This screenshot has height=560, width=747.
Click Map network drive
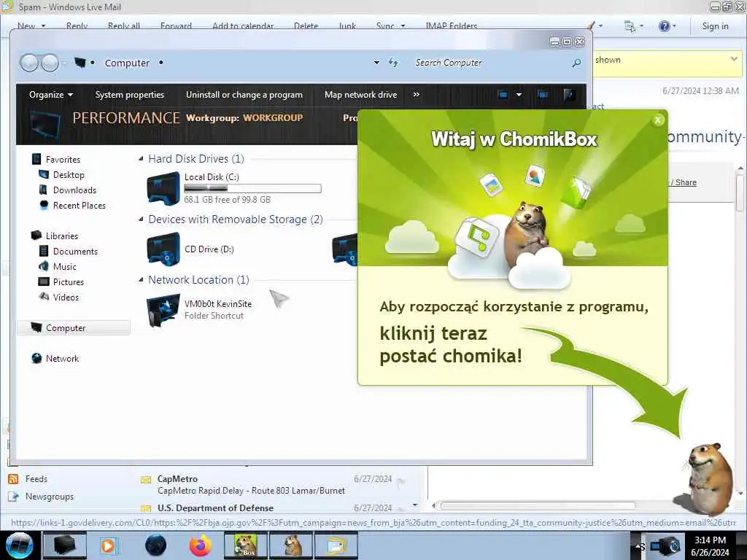click(x=360, y=94)
